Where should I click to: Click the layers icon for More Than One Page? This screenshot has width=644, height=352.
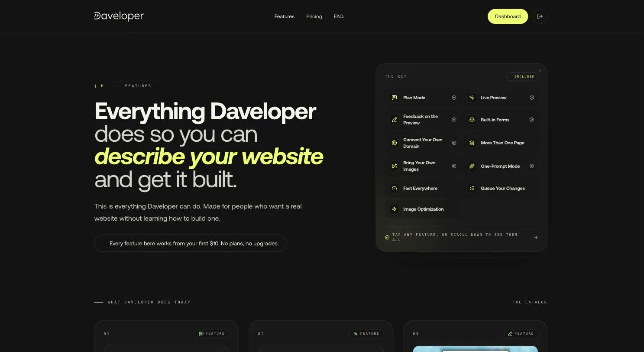[x=472, y=143]
